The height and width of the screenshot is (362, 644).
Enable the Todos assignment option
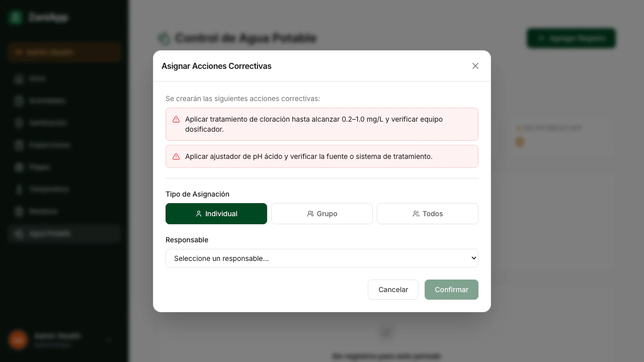(427, 214)
